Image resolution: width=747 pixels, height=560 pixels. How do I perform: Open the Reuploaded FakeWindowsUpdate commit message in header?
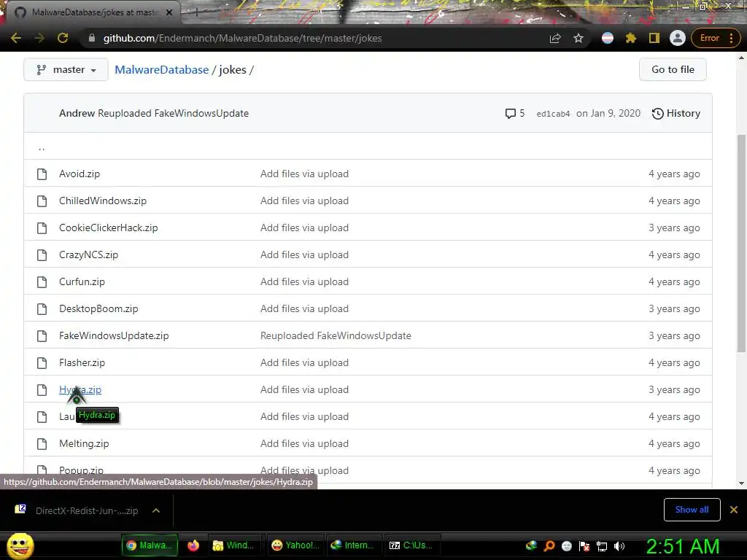[x=174, y=113]
